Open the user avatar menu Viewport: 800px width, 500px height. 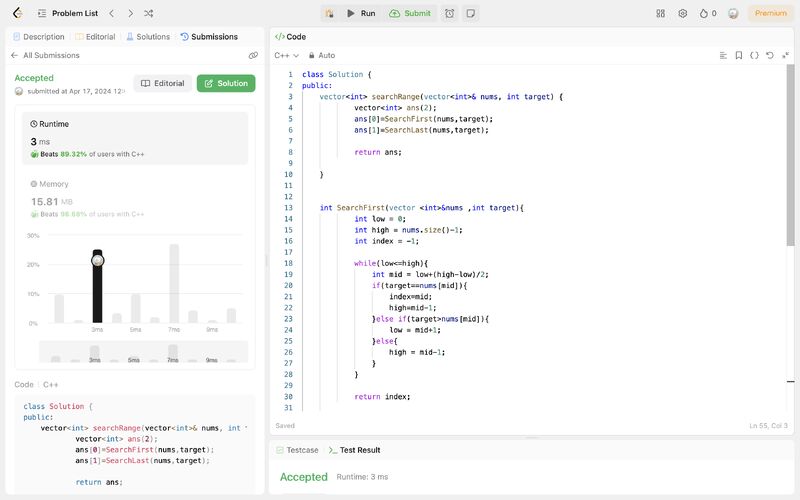[733, 13]
